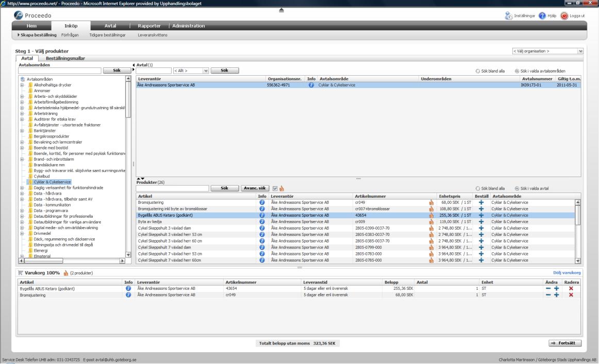This screenshot has width=599, height=364.
Task: Click the Hjälp help icon
Action: point(542,15)
